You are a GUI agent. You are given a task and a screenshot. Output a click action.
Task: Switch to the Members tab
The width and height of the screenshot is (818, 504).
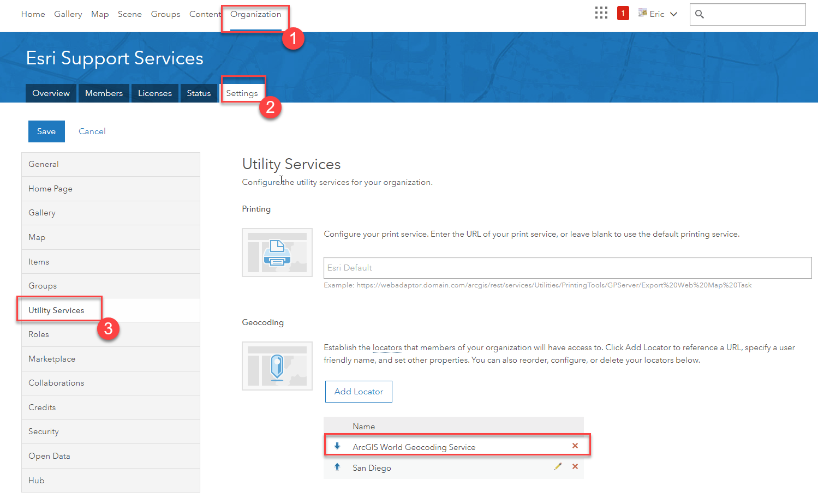pos(104,93)
